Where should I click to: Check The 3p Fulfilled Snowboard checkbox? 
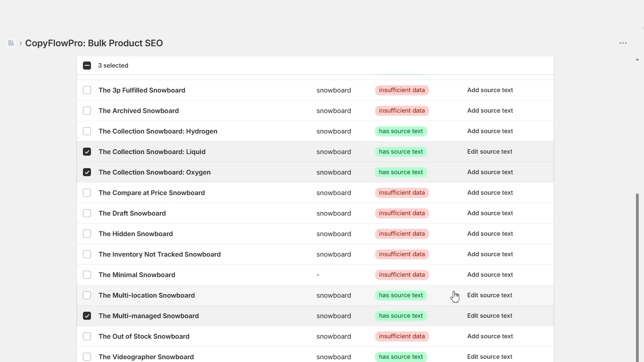point(87,90)
